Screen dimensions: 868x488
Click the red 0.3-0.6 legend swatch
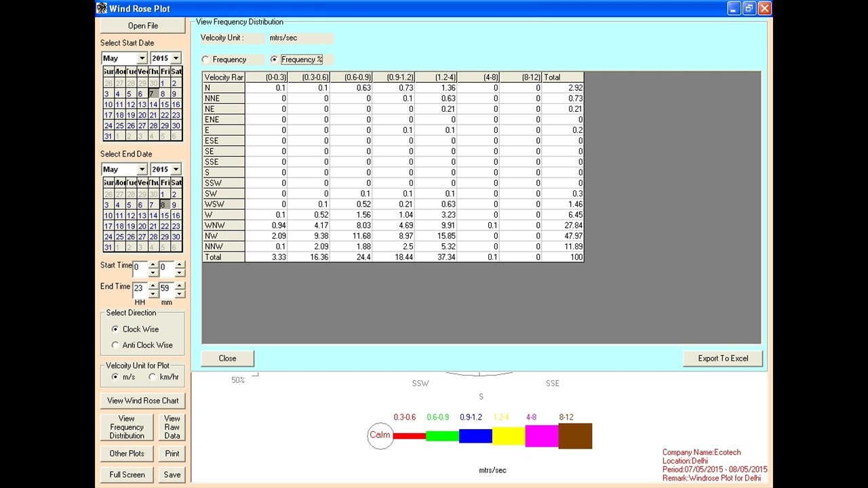pos(410,435)
